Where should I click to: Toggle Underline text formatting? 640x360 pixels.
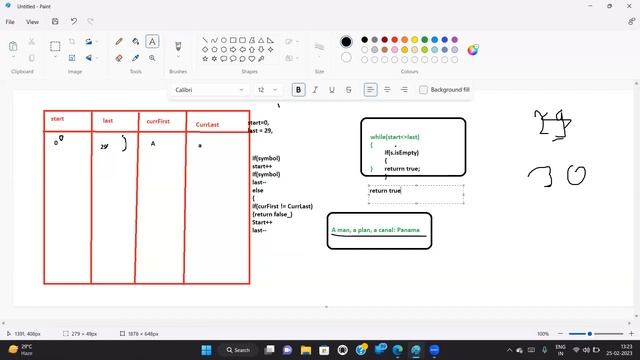coord(332,90)
